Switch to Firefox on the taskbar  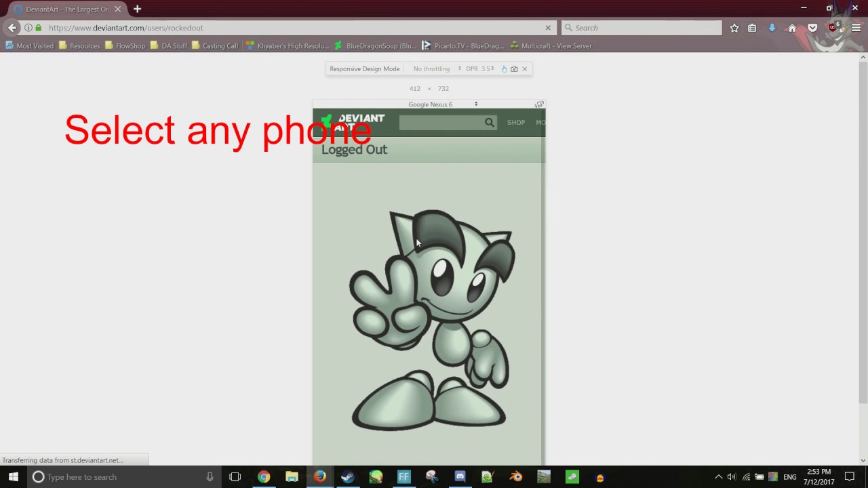319,476
